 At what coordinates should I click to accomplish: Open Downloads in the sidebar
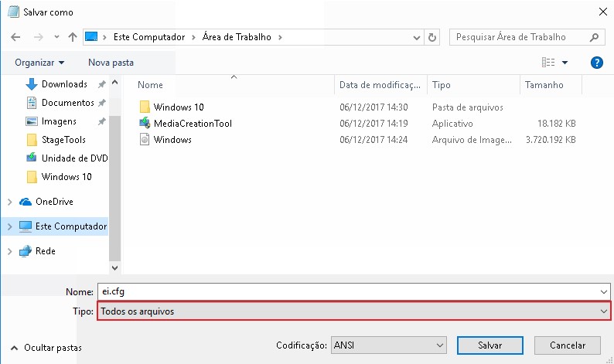pos(64,84)
